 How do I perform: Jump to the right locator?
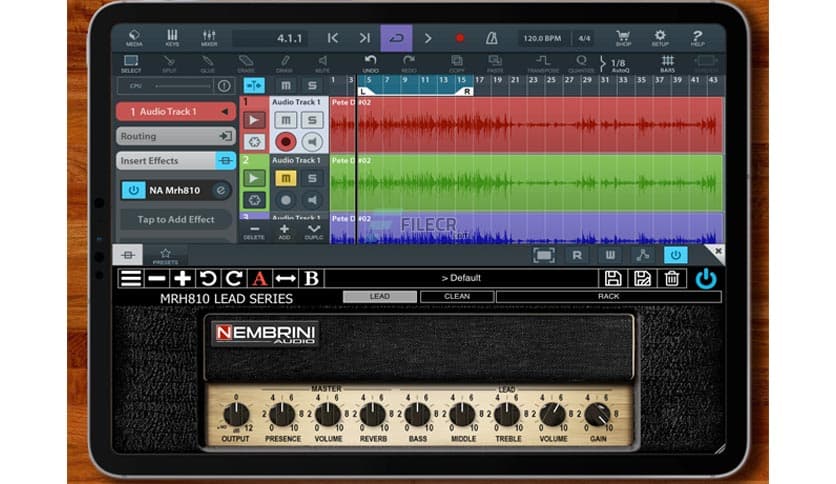click(365, 38)
